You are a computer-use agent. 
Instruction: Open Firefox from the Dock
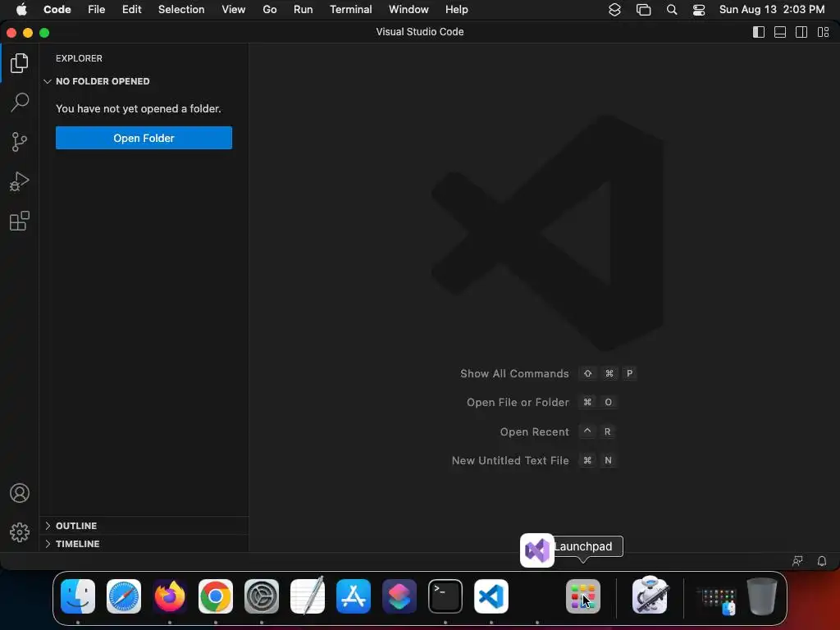170,596
